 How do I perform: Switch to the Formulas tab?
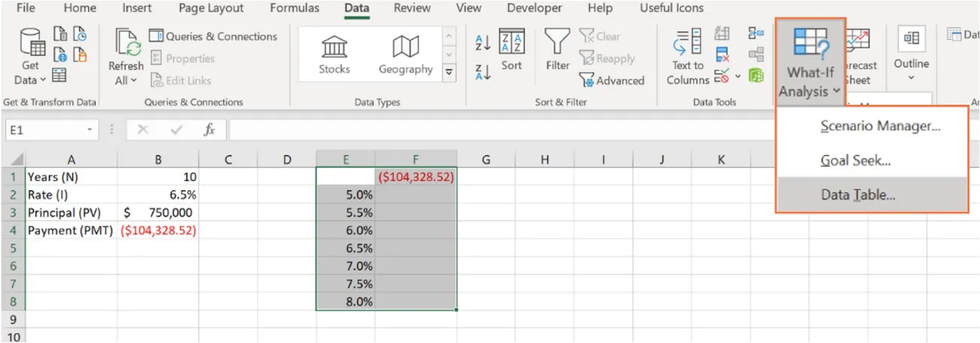pyautogui.click(x=295, y=8)
